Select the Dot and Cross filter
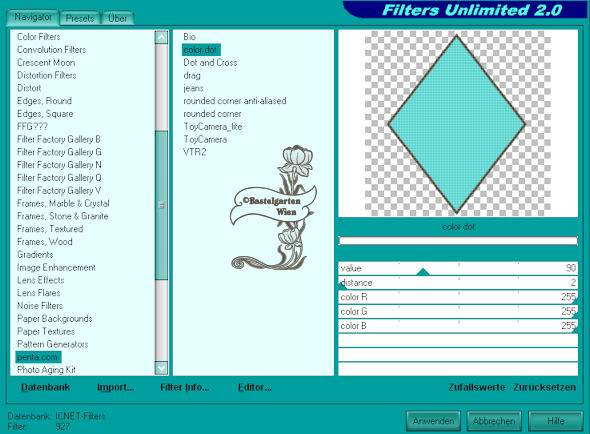This screenshot has width=590, height=434. (210, 62)
